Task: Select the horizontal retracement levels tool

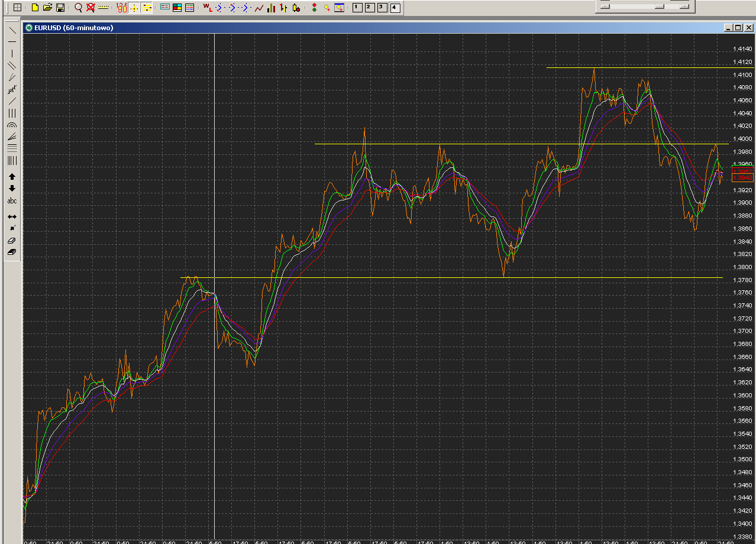Action: pyautogui.click(x=12, y=148)
